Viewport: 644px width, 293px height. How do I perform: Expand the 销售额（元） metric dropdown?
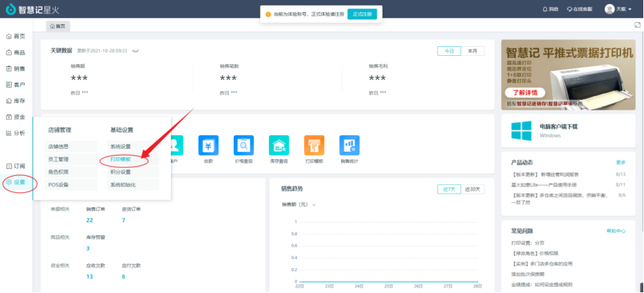coord(298,205)
